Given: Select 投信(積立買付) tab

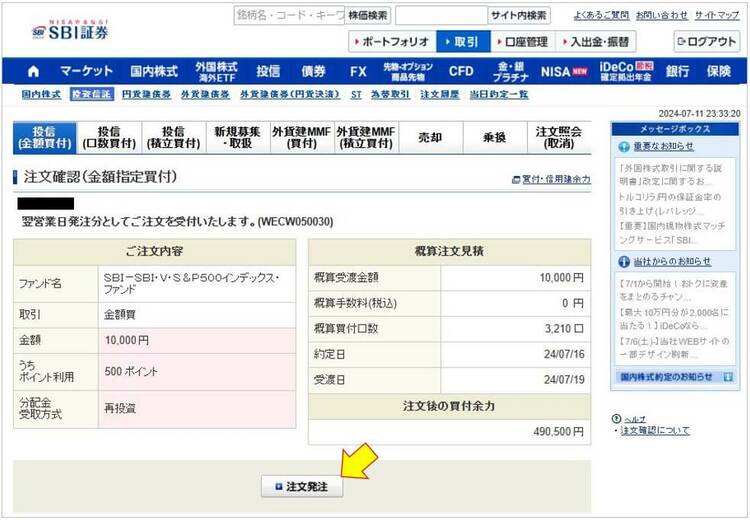Looking at the screenshot, I should tap(174, 138).
